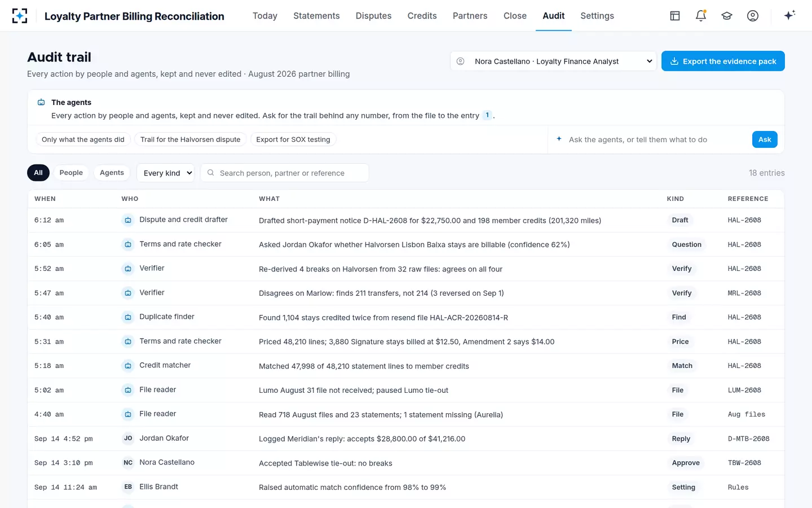Open the Partners tab

(470, 16)
